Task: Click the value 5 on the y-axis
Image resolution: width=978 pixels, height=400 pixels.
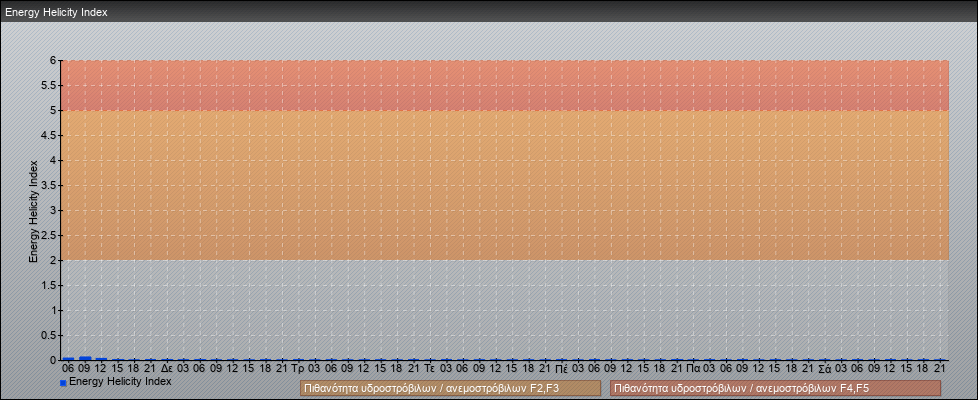Action: pos(53,110)
